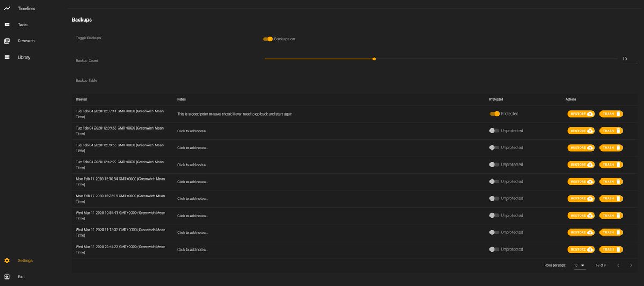Select the Settings menu label
The image size is (644, 286).
[25, 261]
